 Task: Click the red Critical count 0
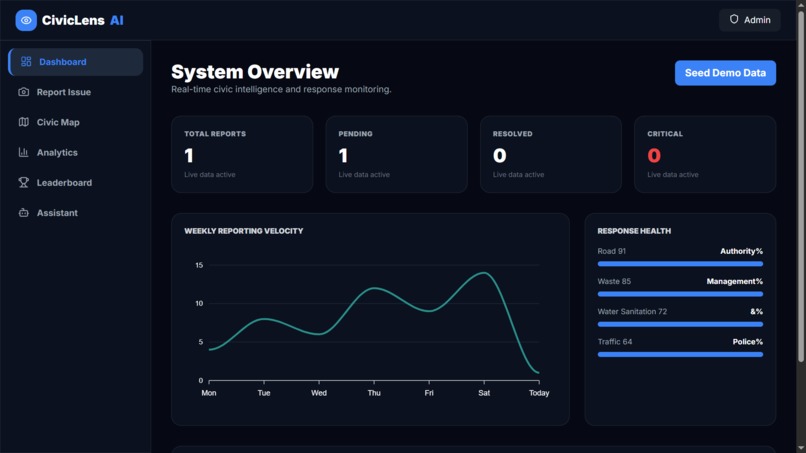654,155
